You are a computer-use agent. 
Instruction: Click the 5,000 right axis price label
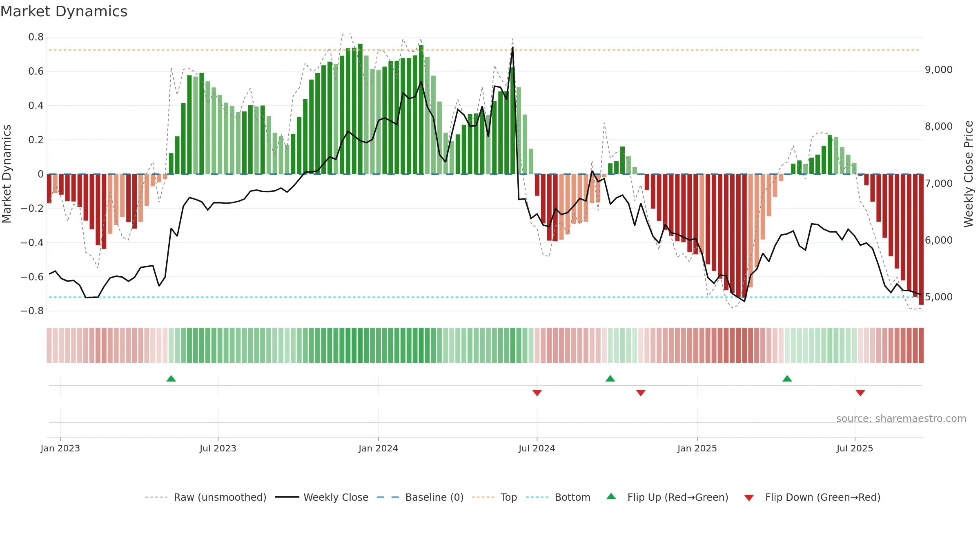939,297
